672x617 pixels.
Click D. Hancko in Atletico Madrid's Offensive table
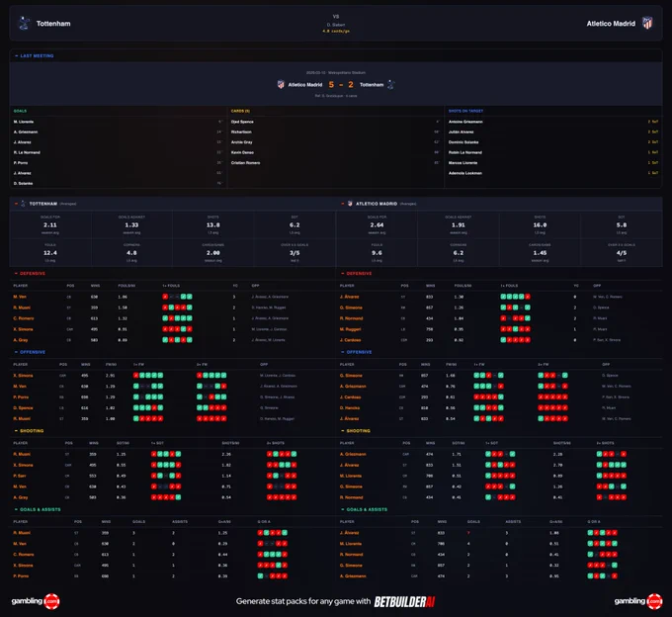[x=350, y=407]
